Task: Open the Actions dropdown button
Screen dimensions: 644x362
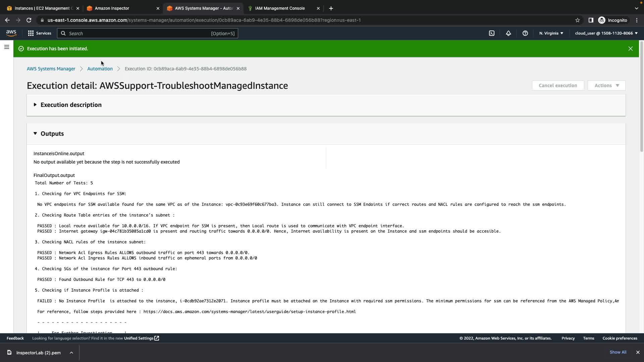Action: 606,85
